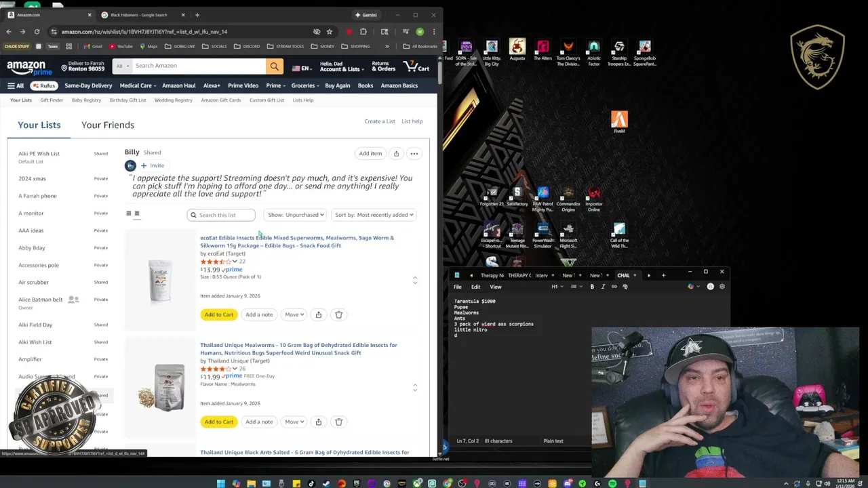
Task: Add a new Notepad tab
Action: coord(663,275)
